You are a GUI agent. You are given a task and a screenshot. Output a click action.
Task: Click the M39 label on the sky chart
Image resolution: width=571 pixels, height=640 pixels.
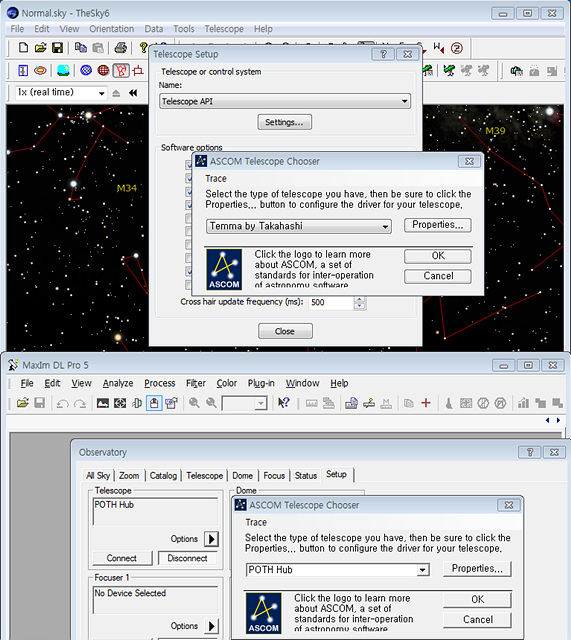[x=495, y=131]
